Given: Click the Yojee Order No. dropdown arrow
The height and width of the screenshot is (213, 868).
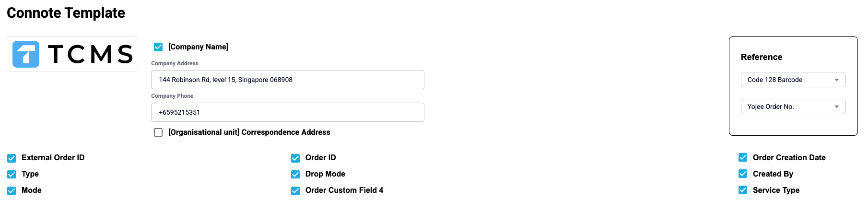Looking at the screenshot, I should 837,106.
